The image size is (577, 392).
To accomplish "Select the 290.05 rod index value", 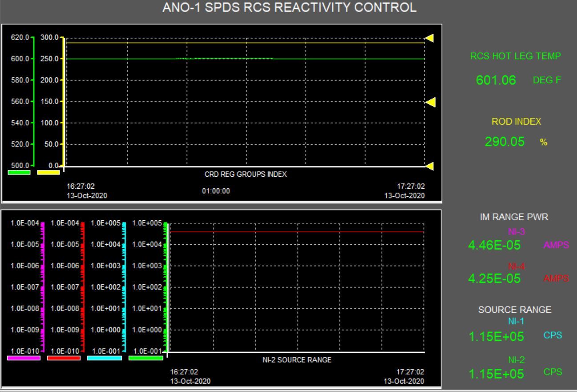I will [505, 142].
